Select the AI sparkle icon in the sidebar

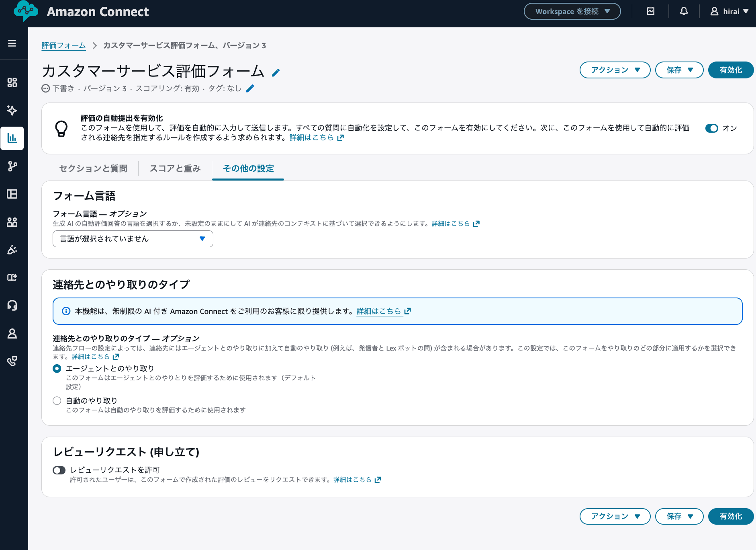point(12,111)
